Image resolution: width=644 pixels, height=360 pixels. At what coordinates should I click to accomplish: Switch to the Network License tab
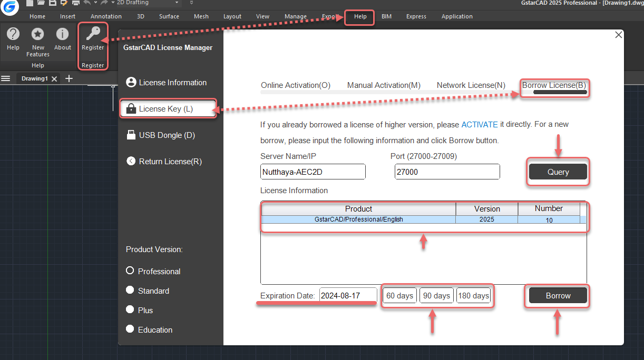point(471,85)
